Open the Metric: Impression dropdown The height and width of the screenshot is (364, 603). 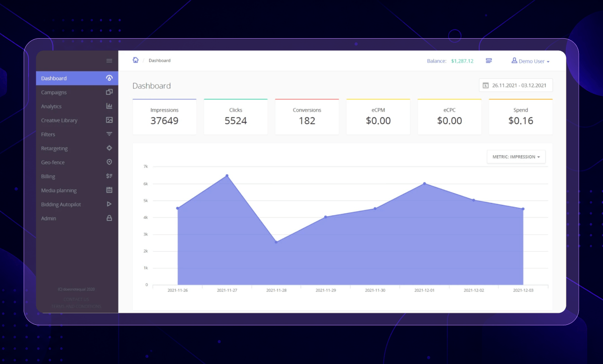(x=516, y=157)
